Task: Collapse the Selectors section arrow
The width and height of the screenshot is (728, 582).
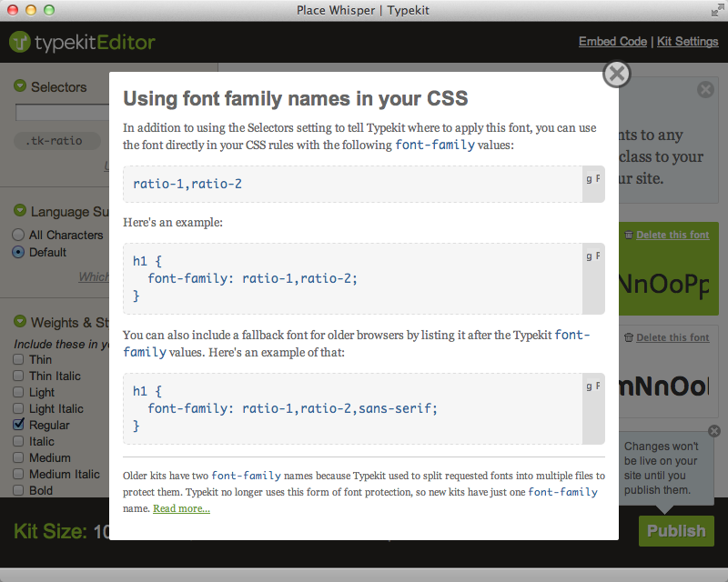Action: (x=20, y=85)
